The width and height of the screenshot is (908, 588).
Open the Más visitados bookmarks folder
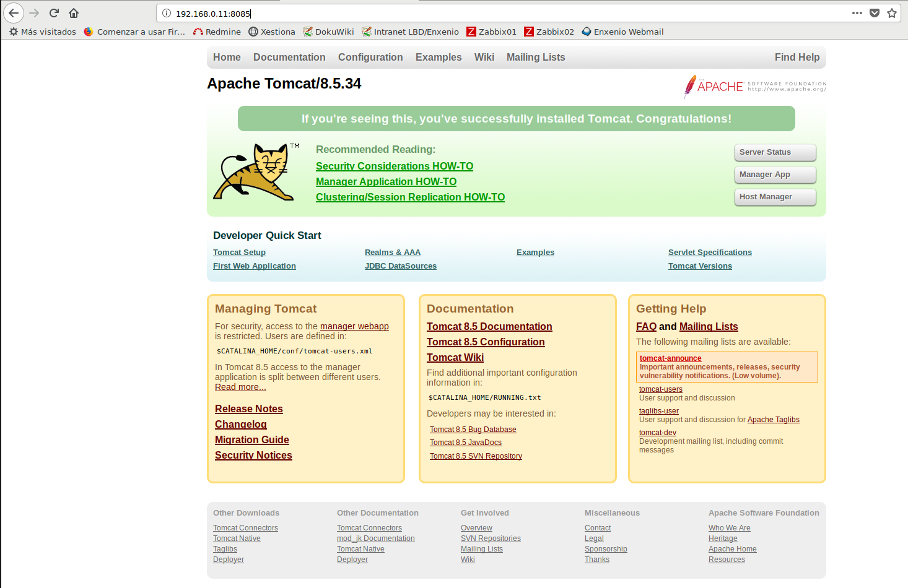coord(43,32)
